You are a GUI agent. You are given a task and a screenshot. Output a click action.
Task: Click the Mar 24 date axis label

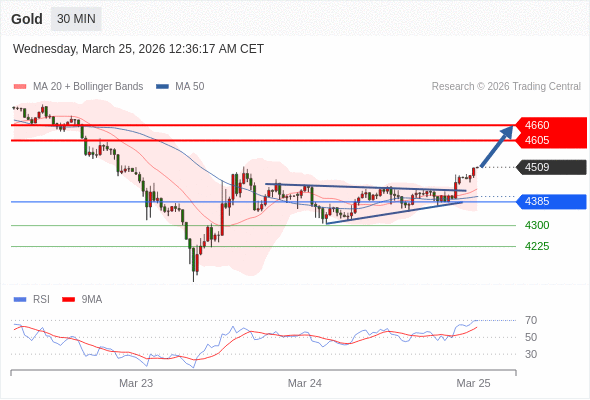pos(304,383)
